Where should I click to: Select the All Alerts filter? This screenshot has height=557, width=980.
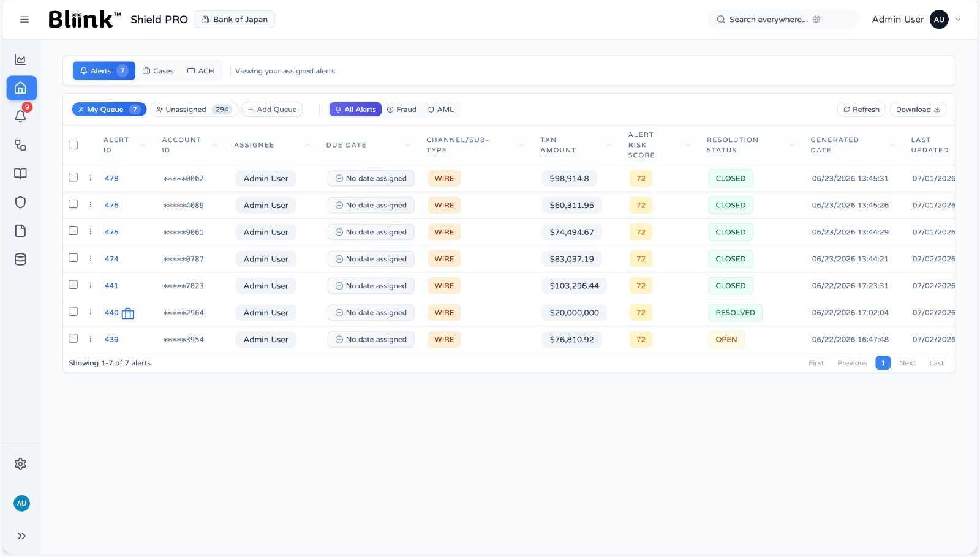[x=355, y=110]
